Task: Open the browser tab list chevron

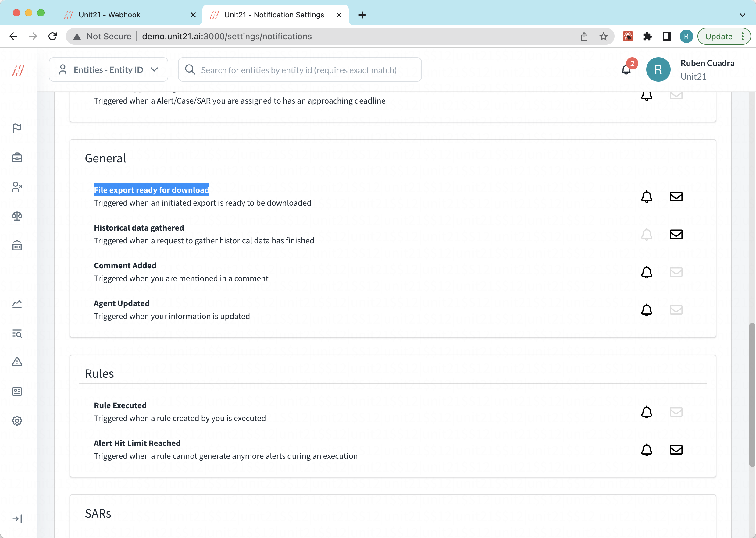Action: 742,15
